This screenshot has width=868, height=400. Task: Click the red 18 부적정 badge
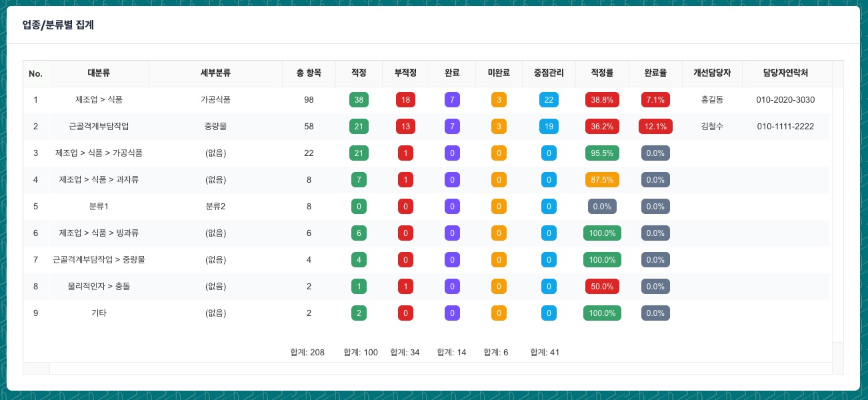click(405, 100)
